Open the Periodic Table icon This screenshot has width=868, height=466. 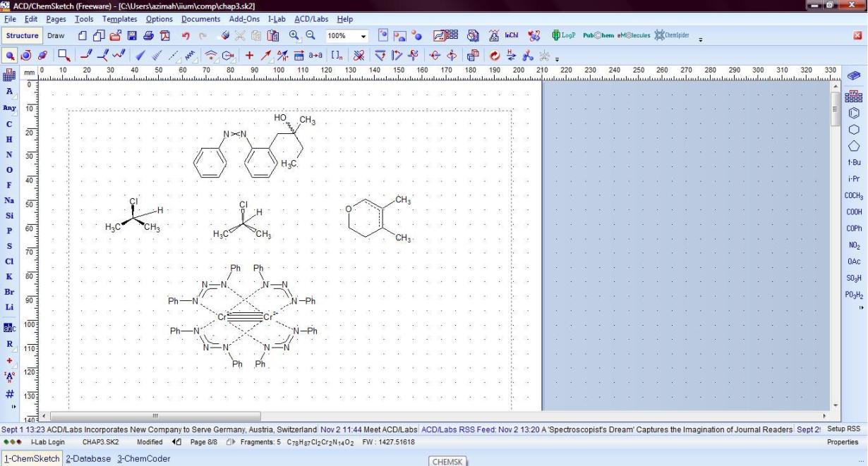(11, 75)
